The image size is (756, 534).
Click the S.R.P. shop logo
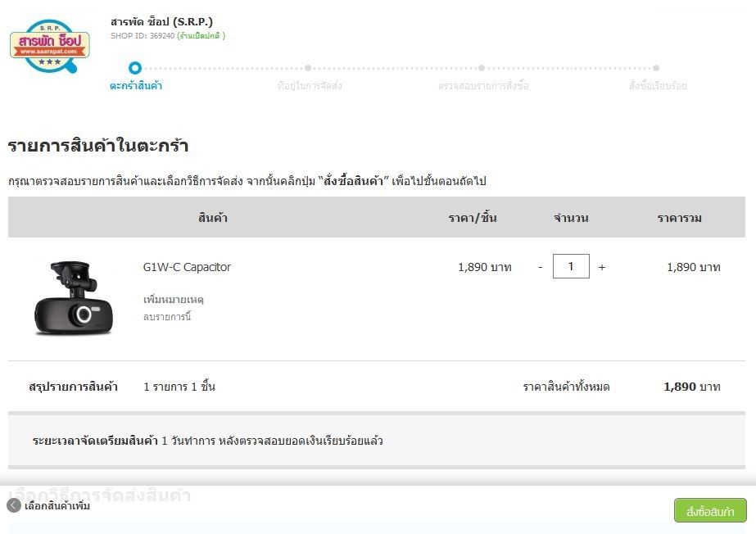tap(49, 46)
